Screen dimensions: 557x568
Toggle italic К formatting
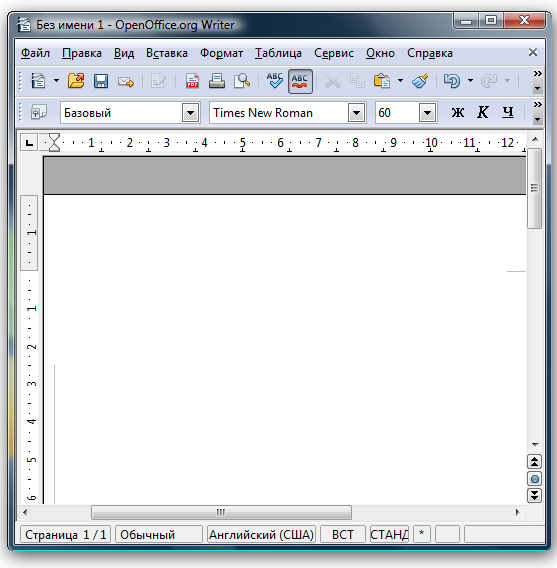coord(483,112)
